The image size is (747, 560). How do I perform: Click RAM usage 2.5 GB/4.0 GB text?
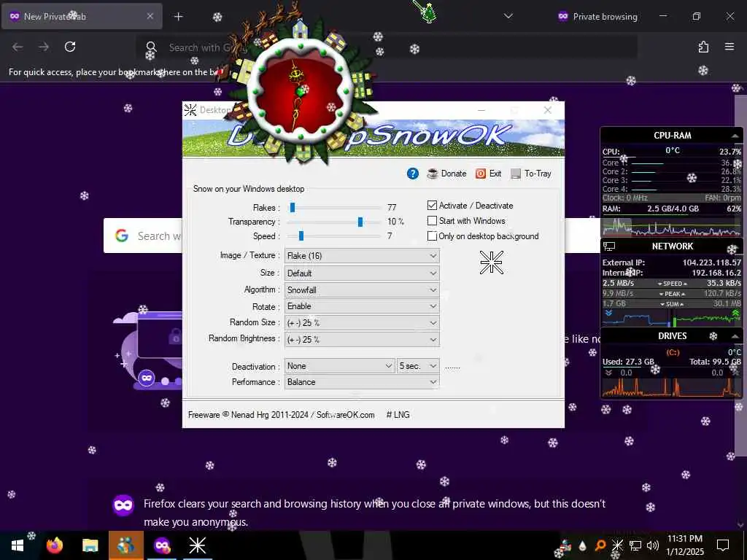[x=673, y=209]
